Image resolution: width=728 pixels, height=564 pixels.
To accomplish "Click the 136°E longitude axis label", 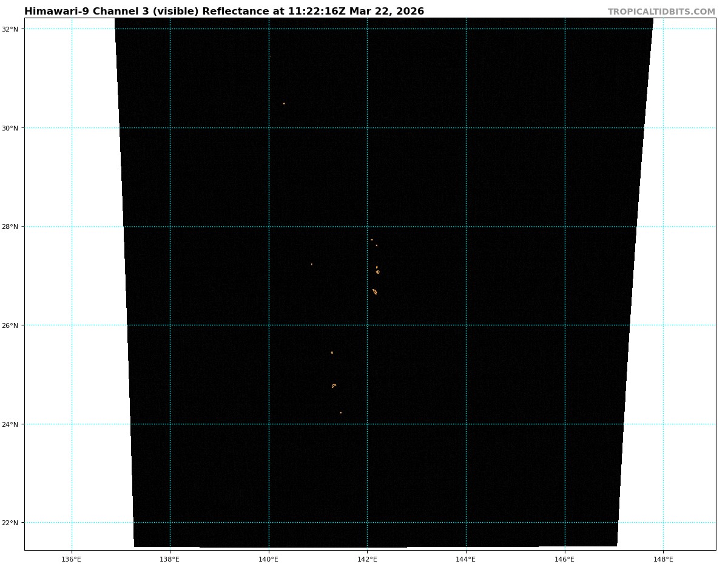I will point(72,559).
